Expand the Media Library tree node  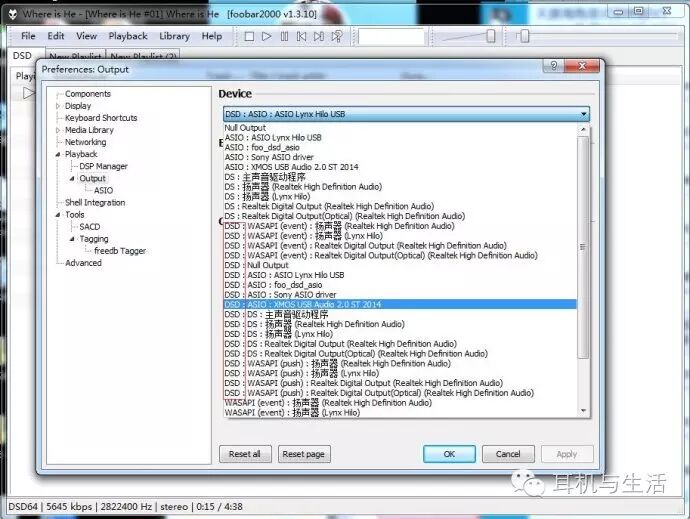(x=58, y=130)
